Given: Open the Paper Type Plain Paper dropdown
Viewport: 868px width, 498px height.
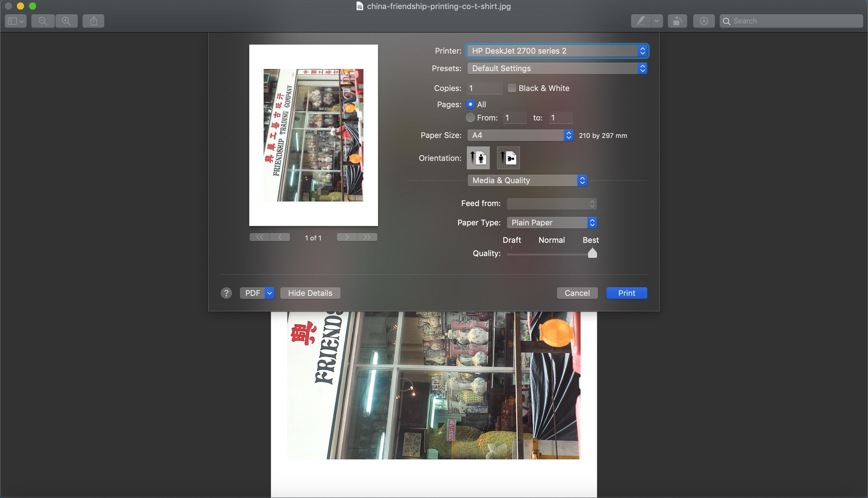Looking at the screenshot, I should coord(552,223).
